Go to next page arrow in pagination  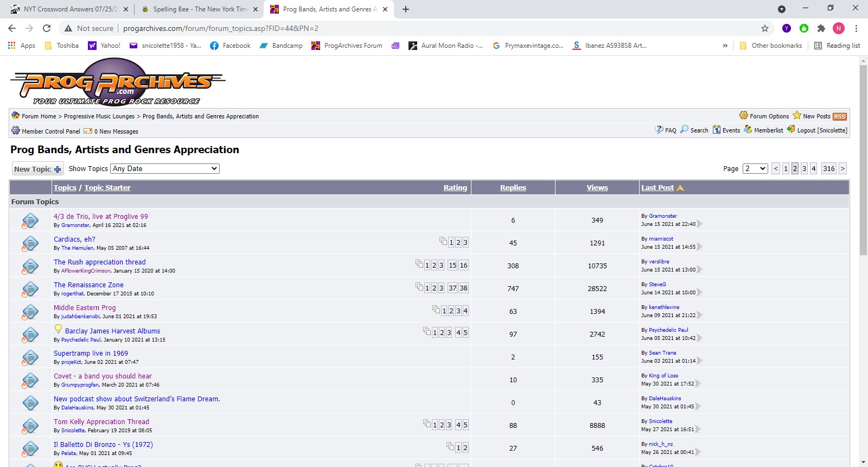pos(843,168)
